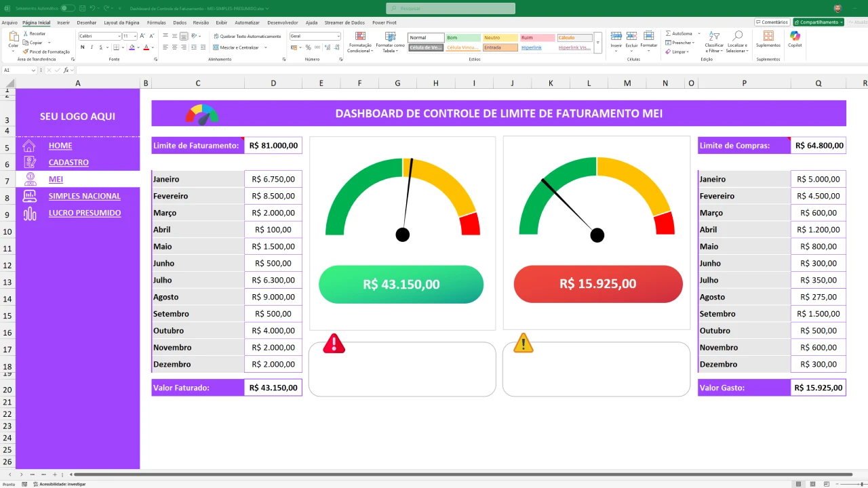This screenshot has width=868, height=488.
Task: Switch to the Inserir ribbon tab
Action: [63, 22]
